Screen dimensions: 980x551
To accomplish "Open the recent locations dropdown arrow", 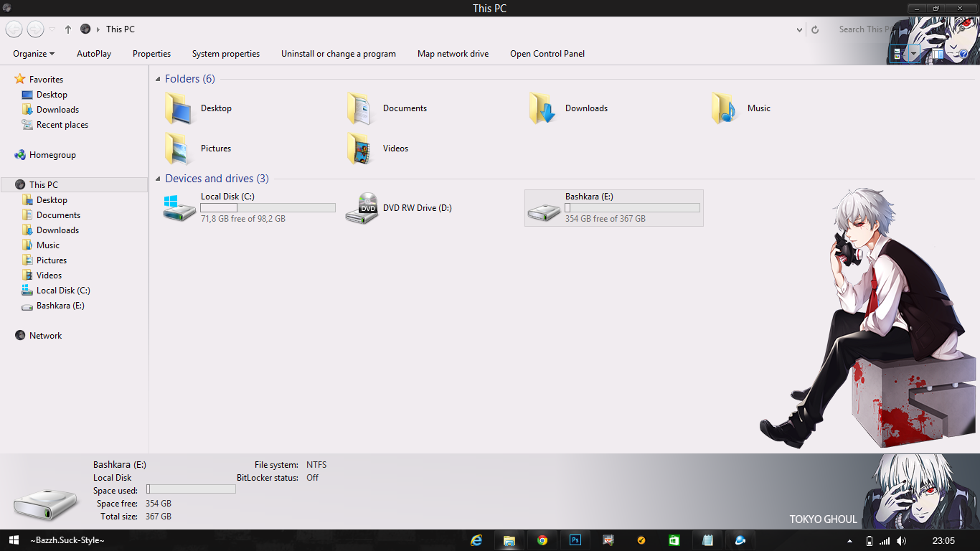I will click(x=52, y=29).
